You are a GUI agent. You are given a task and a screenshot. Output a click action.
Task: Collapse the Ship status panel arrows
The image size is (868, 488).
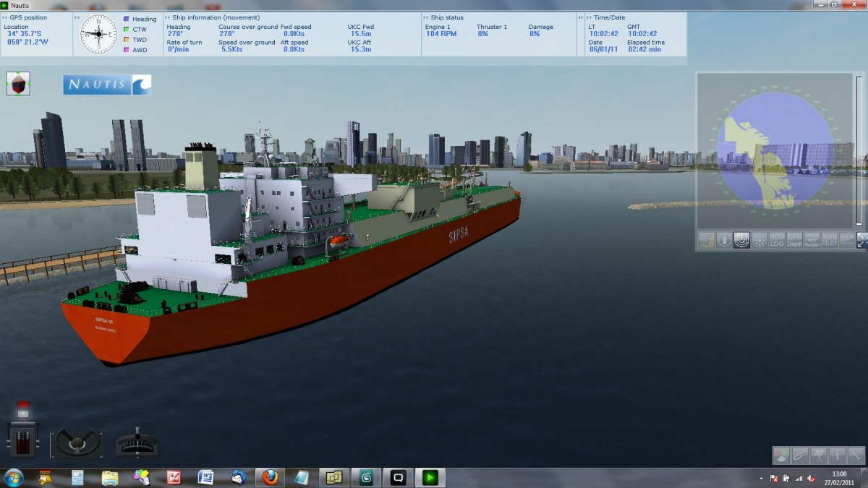(425, 17)
